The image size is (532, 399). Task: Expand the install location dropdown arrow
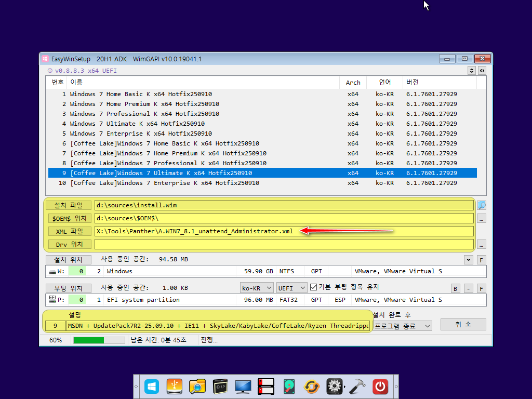tap(469, 260)
